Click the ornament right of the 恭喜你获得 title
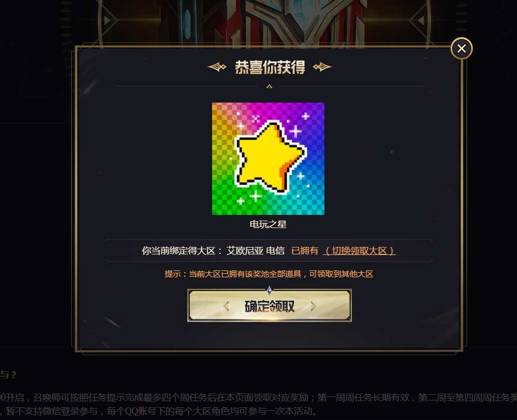 [x=322, y=67]
